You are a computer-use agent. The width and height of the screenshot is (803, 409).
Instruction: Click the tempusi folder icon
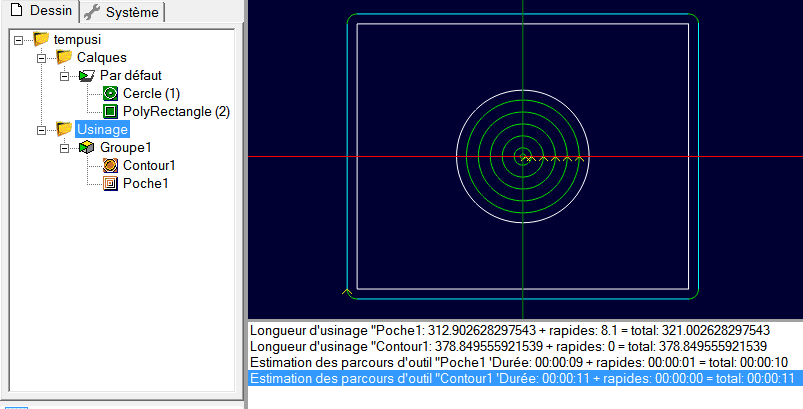tap(41, 39)
